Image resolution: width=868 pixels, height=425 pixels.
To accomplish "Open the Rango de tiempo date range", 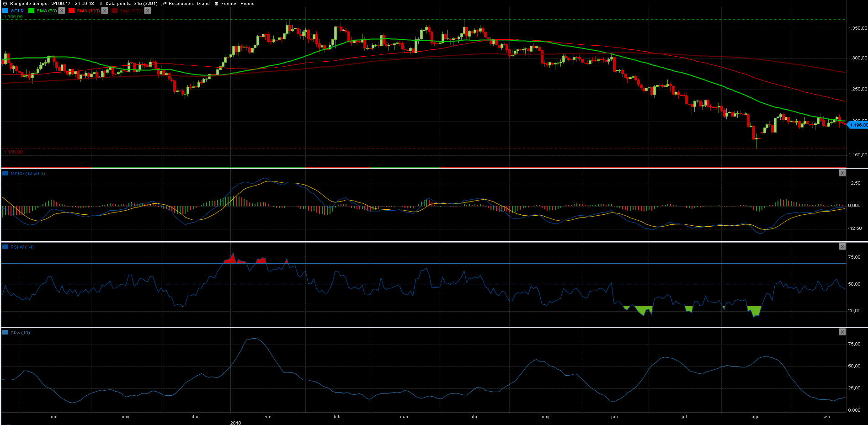I will (x=72, y=4).
